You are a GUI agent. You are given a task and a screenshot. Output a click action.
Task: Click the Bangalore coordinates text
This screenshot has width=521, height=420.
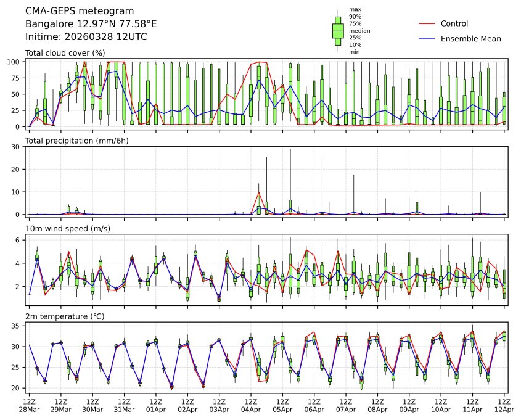(91, 24)
